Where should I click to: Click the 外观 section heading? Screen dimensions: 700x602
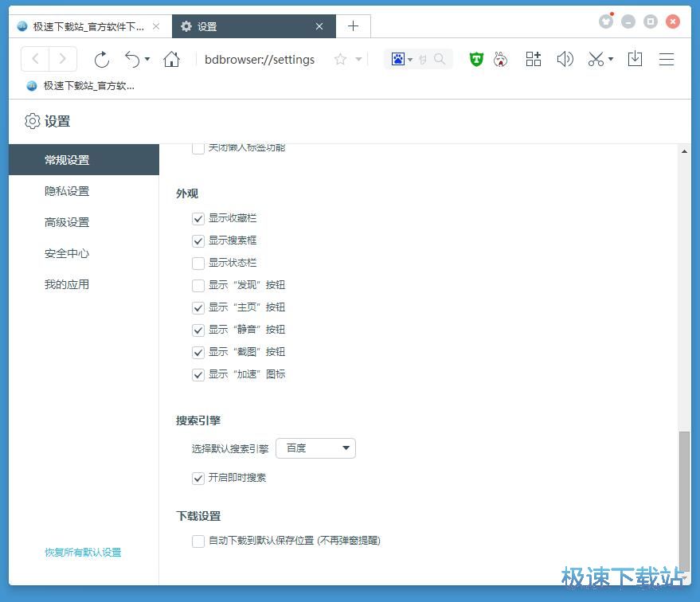click(x=187, y=193)
